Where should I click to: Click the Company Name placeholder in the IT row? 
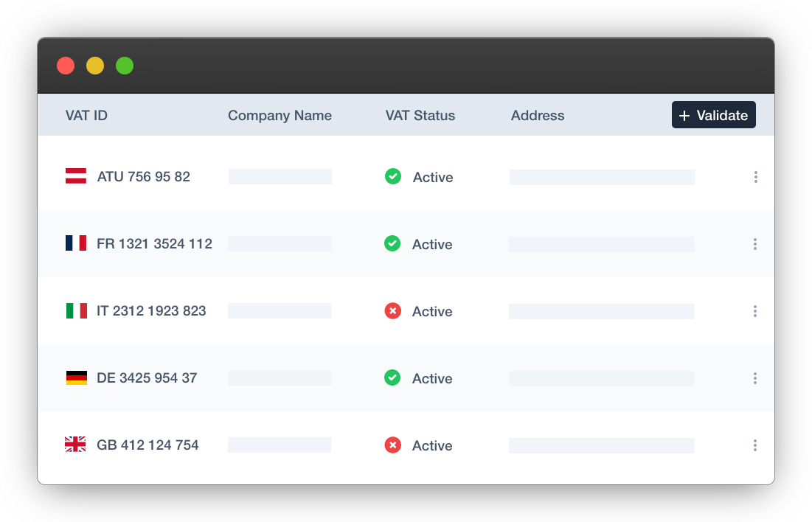pyautogui.click(x=280, y=310)
